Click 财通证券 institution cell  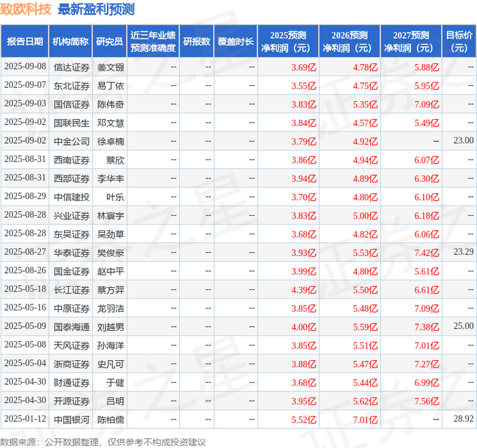tap(72, 383)
